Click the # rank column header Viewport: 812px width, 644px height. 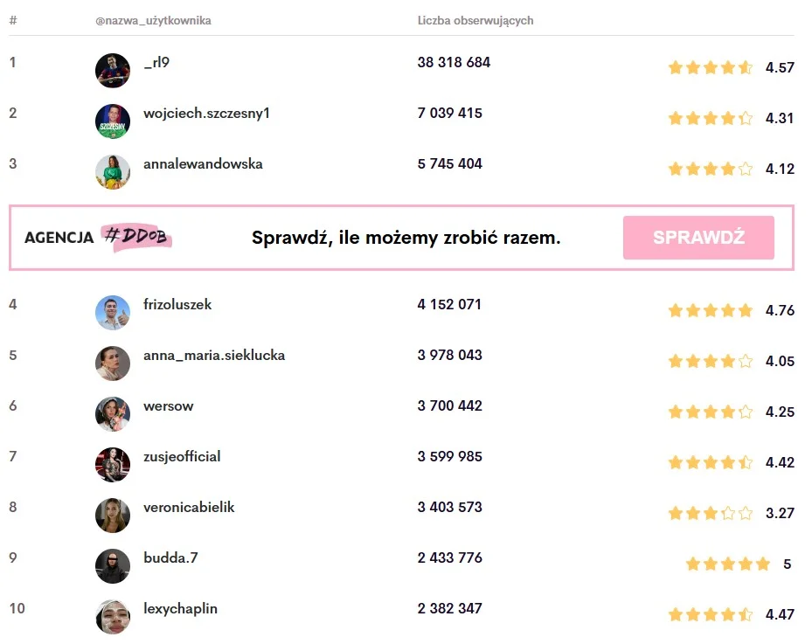point(13,20)
